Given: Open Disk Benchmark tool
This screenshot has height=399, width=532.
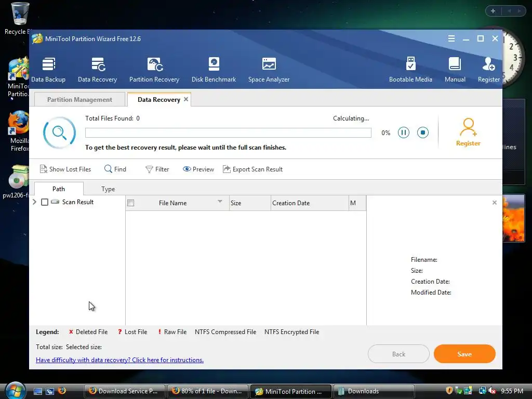Looking at the screenshot, I should tap(214, 70).
